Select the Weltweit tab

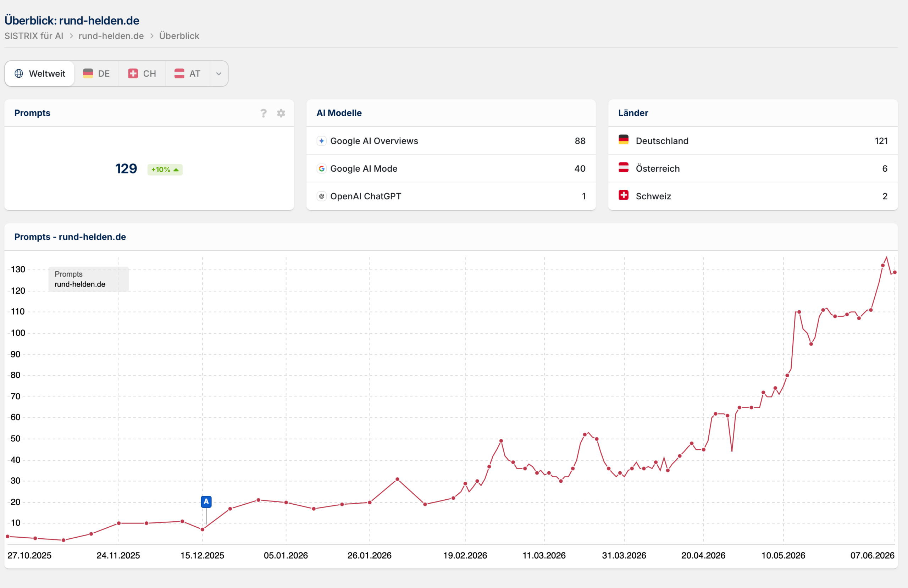point(40,74)
